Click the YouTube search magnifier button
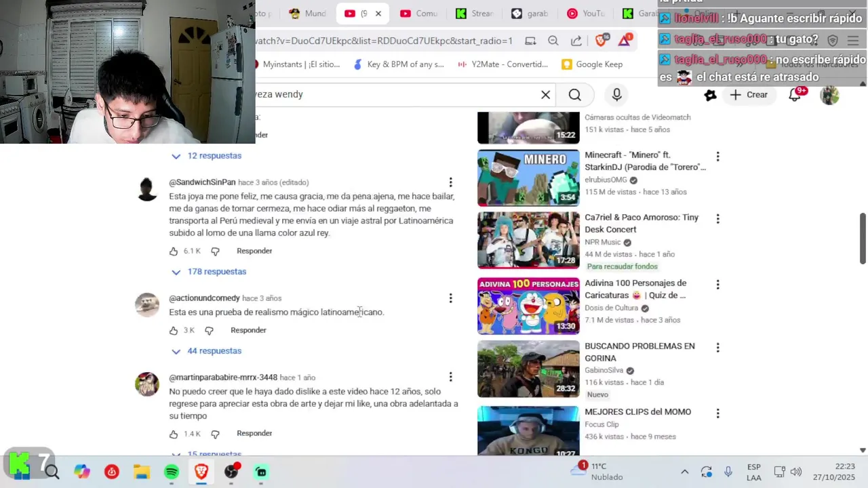The image size is (868, 488). click(x=575, y=95)
